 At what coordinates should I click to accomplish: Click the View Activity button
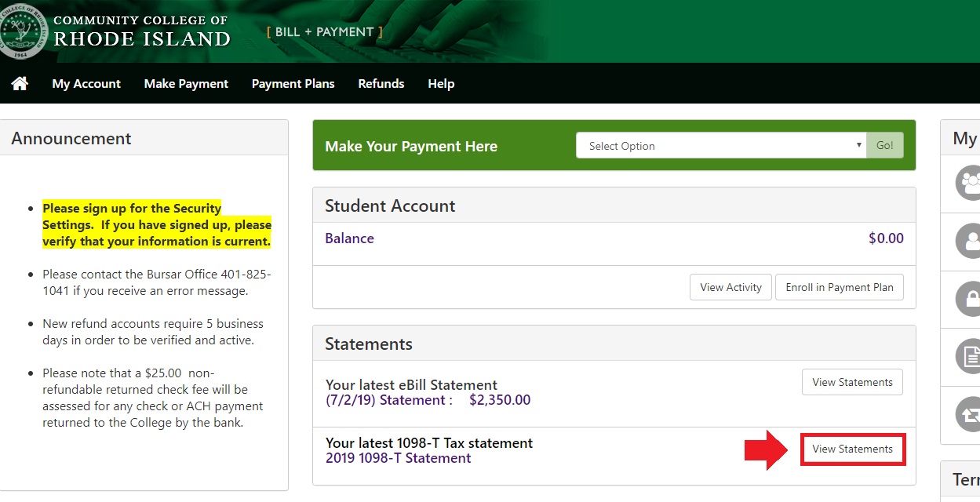730,287
